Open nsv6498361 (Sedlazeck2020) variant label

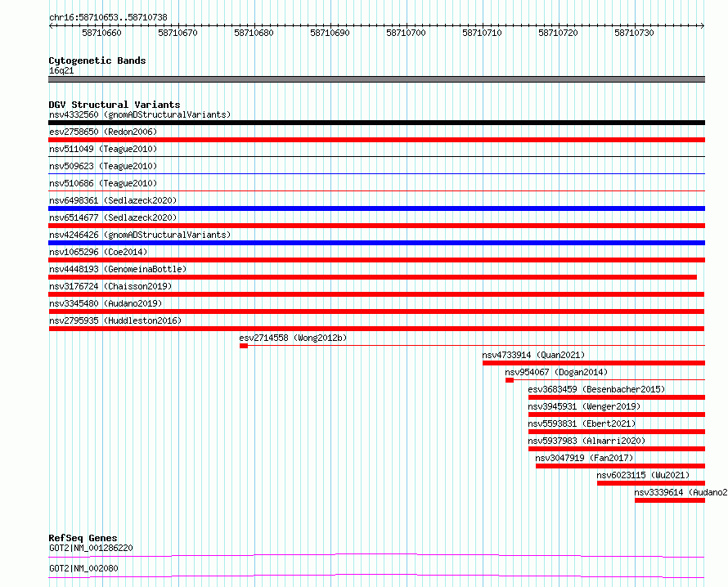[113, 200]
